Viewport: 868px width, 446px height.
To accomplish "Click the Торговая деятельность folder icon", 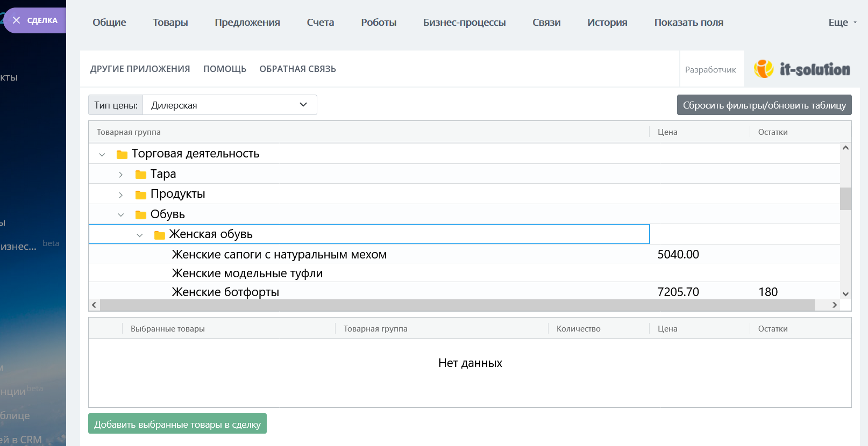I will point(122,154).
